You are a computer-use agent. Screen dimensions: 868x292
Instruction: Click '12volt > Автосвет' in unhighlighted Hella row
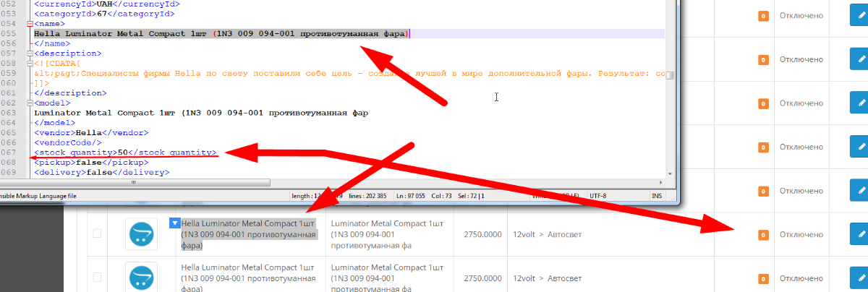coord(548,279)
